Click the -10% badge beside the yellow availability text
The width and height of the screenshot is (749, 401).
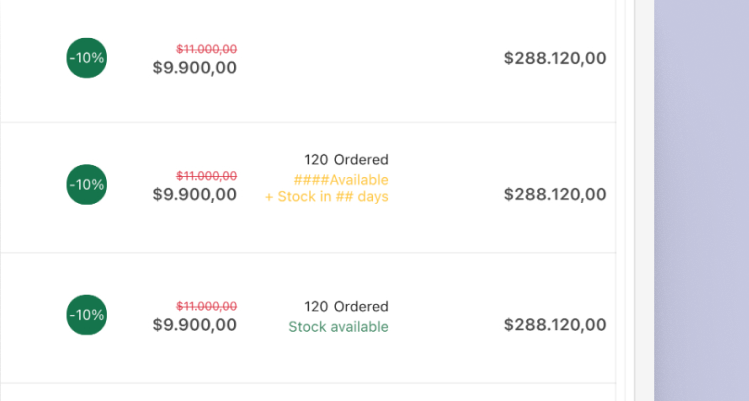tap(86, 184)
